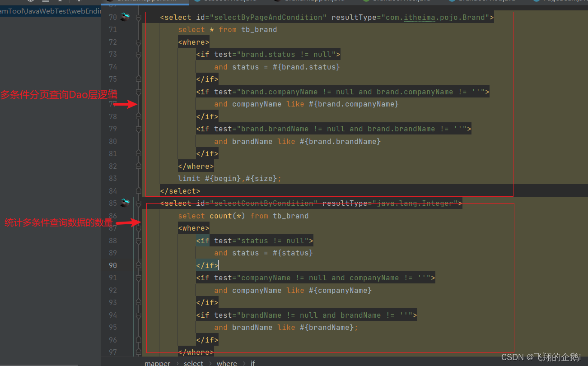The image size is (588, 366).
Task: Select the select breadcrumb
Action: pos(194,363)
